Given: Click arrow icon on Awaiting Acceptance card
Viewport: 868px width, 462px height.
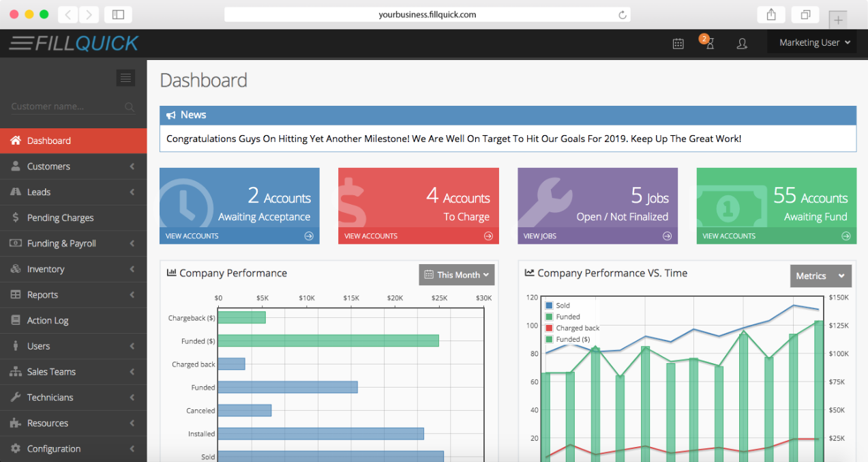Looking at the screenshot, I should coord(309,236).
